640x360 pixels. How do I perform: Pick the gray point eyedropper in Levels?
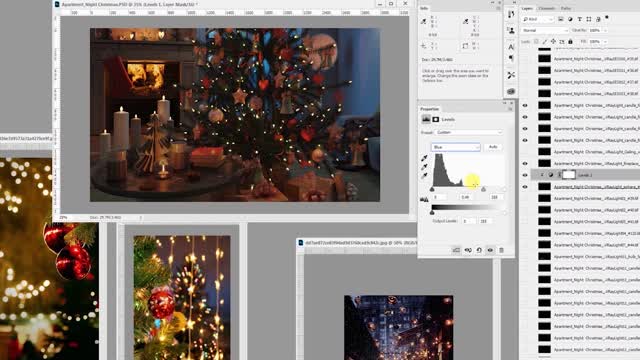(424, 167)
